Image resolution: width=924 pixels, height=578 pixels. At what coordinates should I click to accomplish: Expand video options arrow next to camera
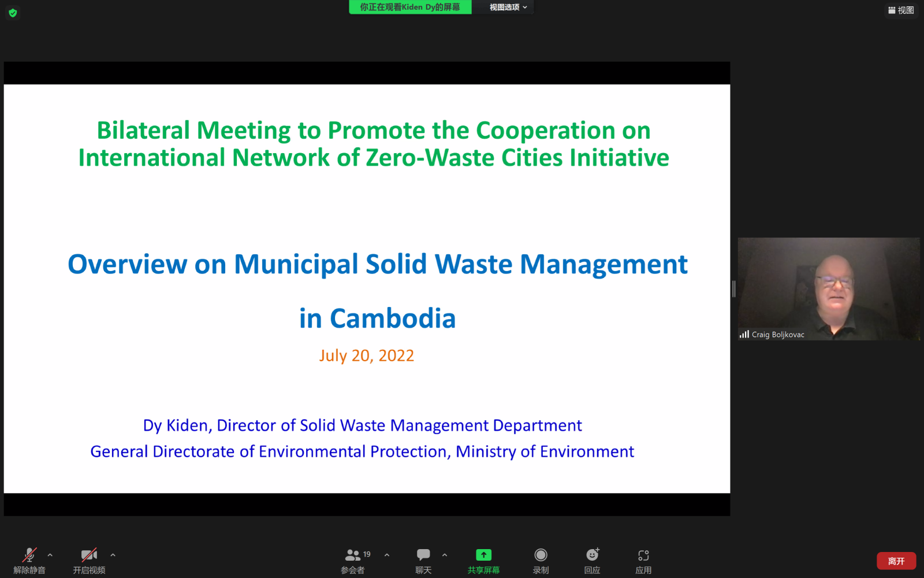tap(113, 555)
